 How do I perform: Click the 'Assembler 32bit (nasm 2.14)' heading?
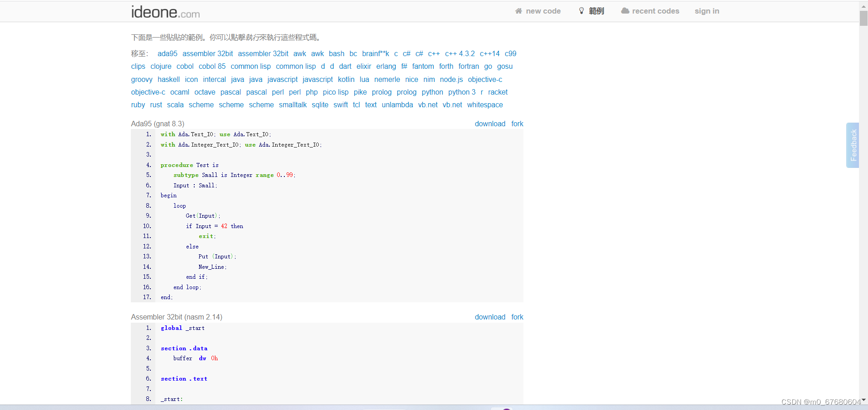(177, 317)
